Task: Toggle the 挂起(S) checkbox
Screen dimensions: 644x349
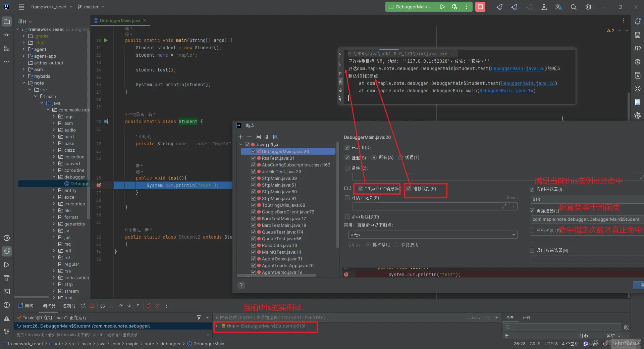Action: (347, 157)
